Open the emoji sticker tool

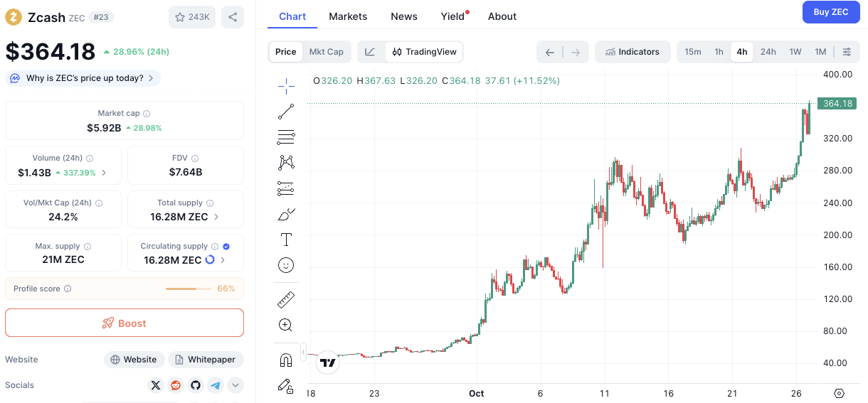(286, 265)
